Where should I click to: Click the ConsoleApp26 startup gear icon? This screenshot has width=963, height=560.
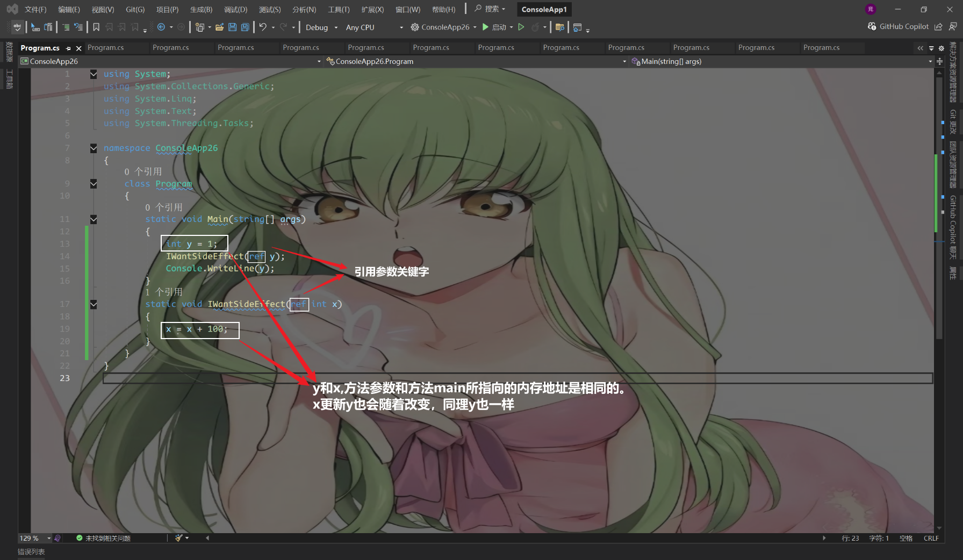point(415,27)
